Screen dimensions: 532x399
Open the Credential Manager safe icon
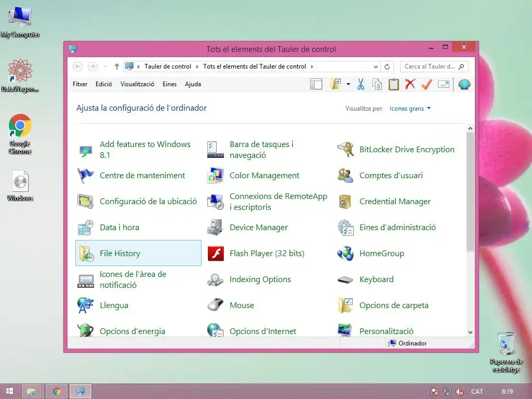tap(345, 202)
